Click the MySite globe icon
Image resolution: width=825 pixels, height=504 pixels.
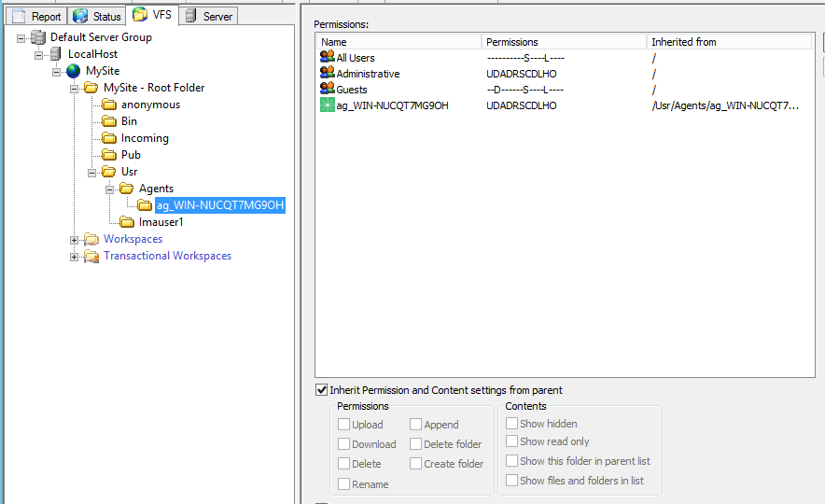74,71
